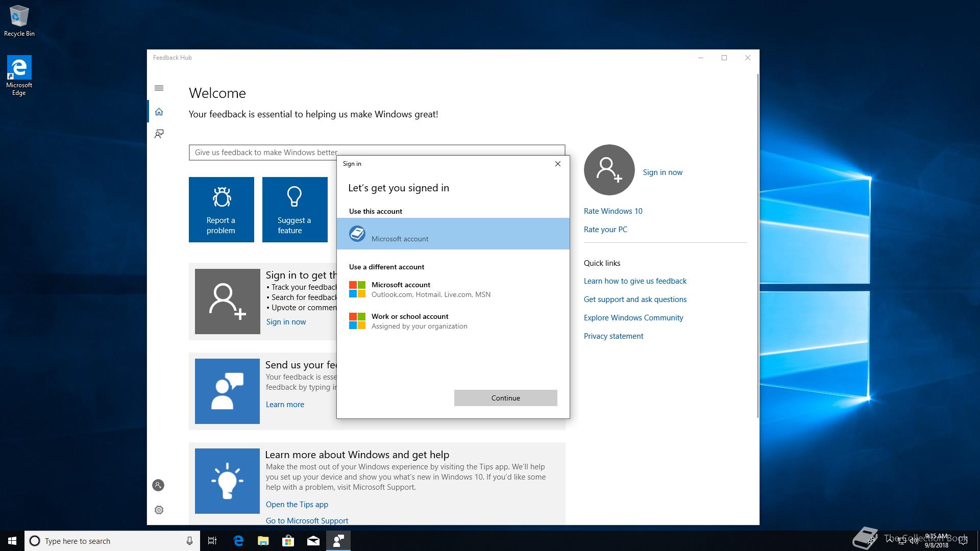Choose Work or school account option
This screenshot has width=980, height=551.
[x=453, y=321]
